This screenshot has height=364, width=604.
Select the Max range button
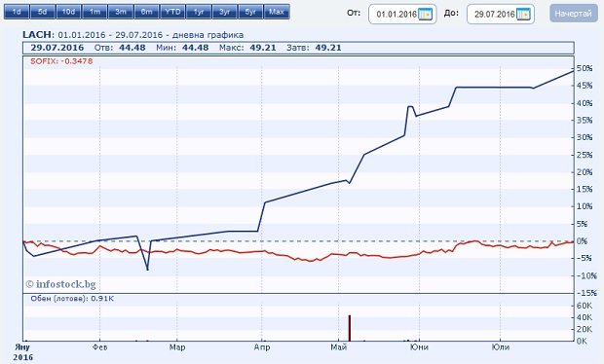[277, 12]
